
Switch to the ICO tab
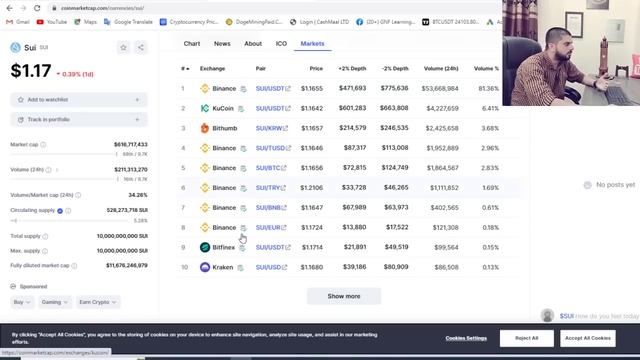(x=281, y=44)
